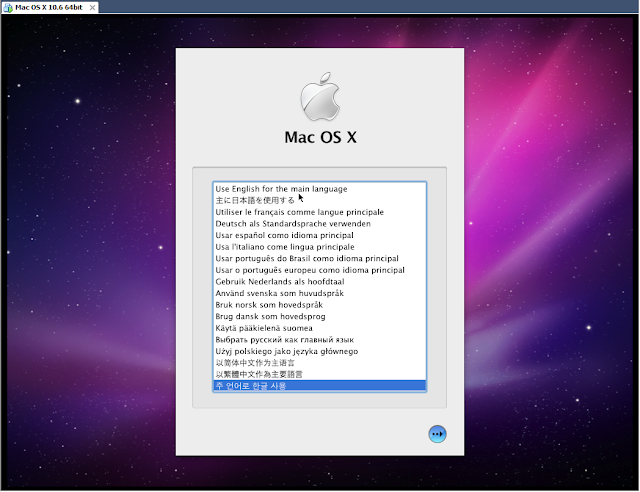Select Usa l'italiano come lingua principale
This screenshot has height=492, width=640.
coord(320,247)
